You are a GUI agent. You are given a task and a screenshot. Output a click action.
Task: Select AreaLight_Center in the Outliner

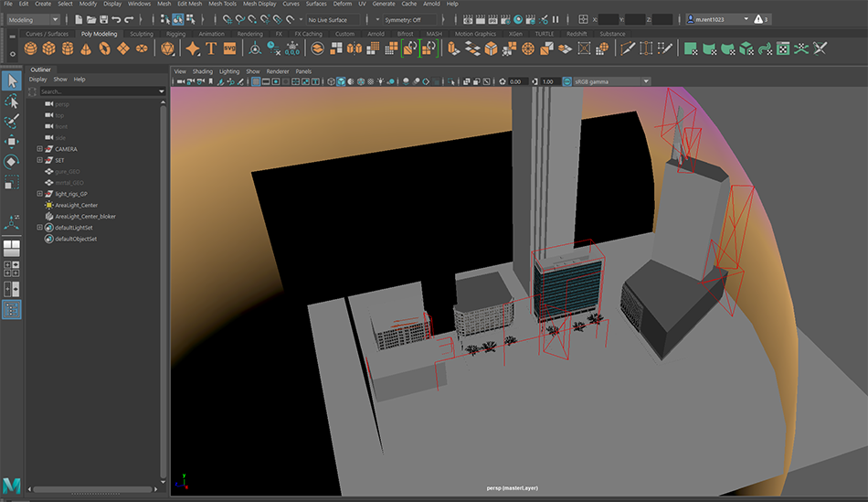click(x=76, y=205)
